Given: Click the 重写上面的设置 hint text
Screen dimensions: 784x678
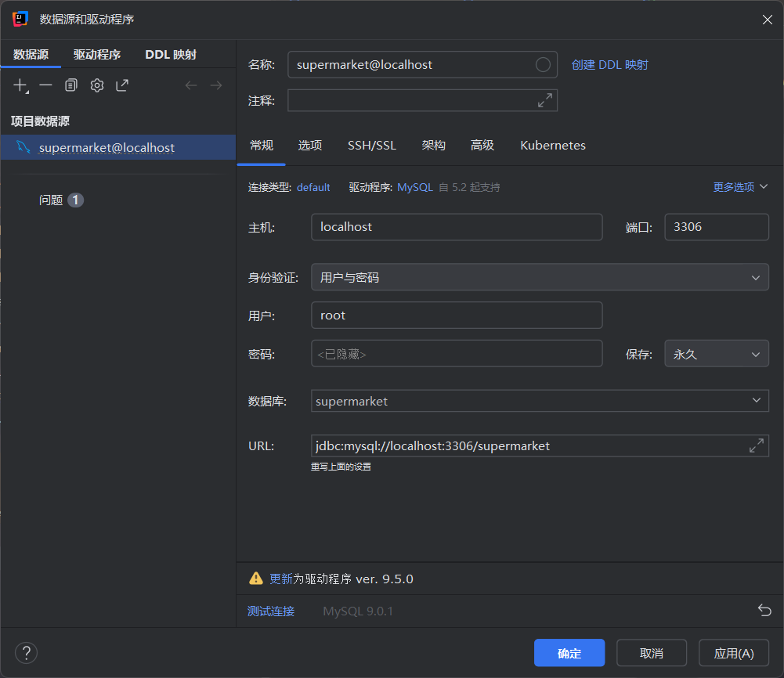Looking at the screenshot, I should [341, 467].
